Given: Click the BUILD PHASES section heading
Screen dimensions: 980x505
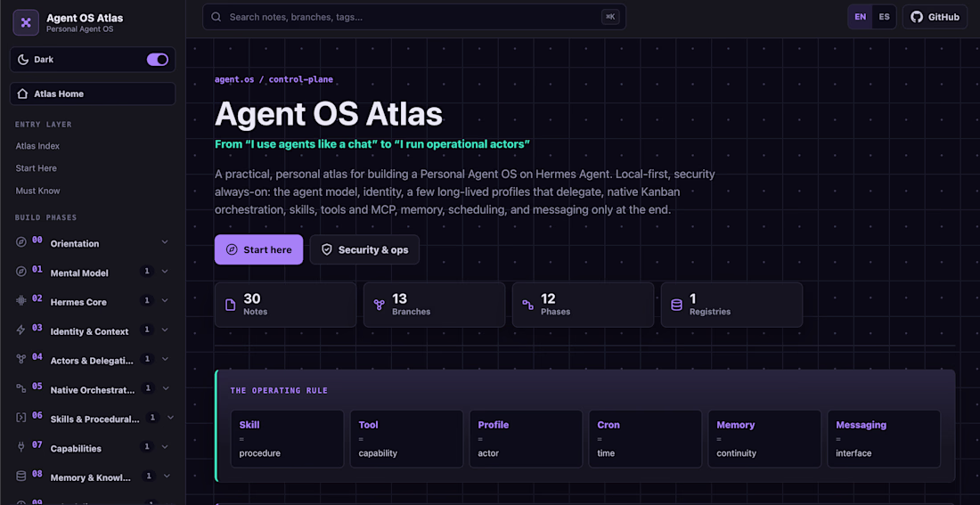Looking at the screenshot, I should point(45,217).
